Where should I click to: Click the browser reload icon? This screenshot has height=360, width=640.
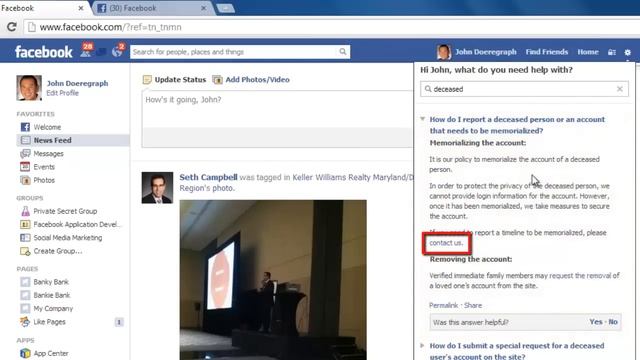(12, 27)
